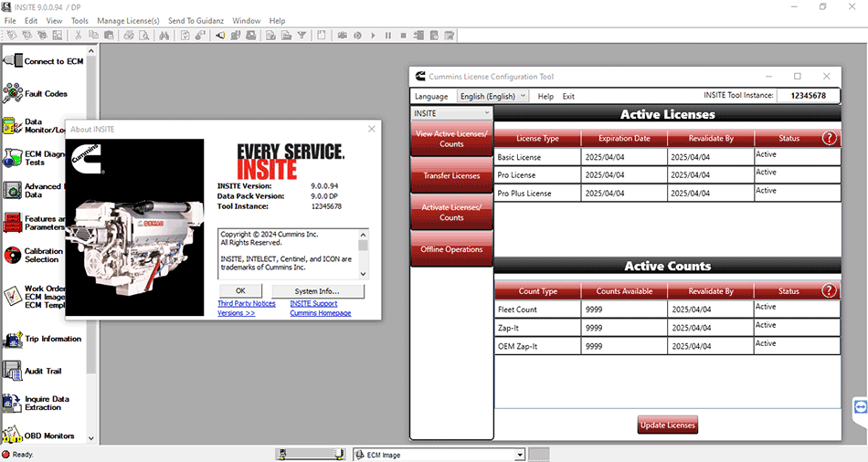Click the Update Licenses button

(x=668, y=425)
